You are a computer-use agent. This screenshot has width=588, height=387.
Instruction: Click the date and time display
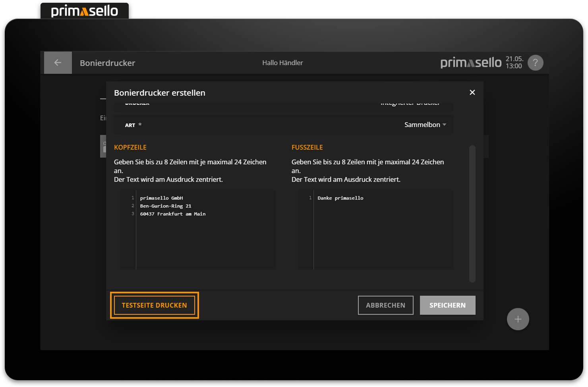point(514,63)
